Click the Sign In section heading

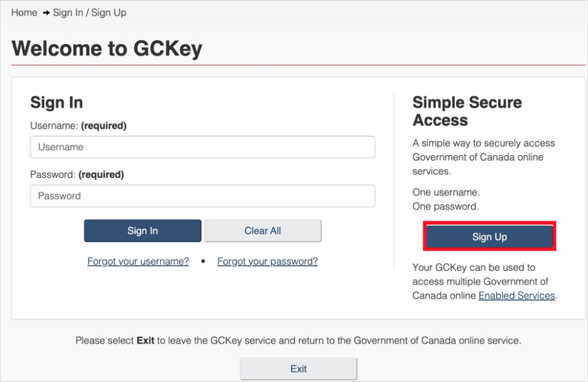pos(57,102)
